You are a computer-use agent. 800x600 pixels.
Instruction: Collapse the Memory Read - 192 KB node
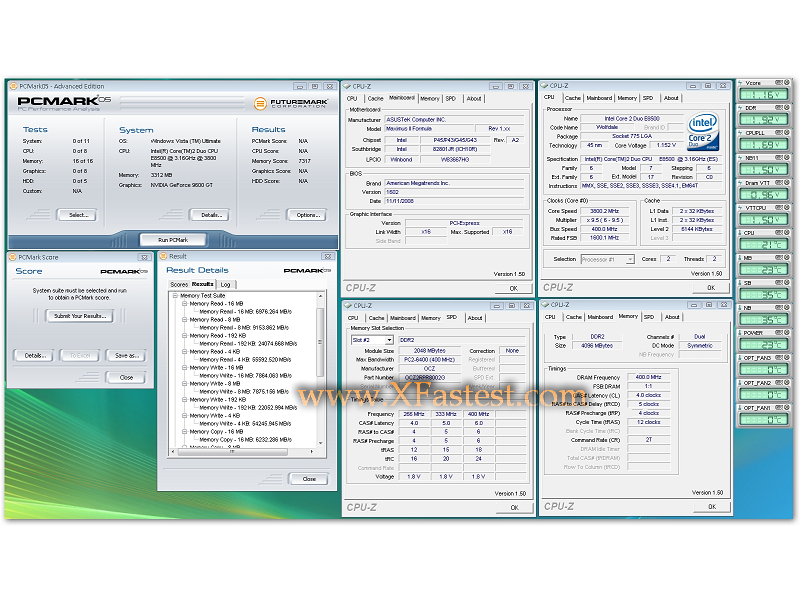click(185, 336)
